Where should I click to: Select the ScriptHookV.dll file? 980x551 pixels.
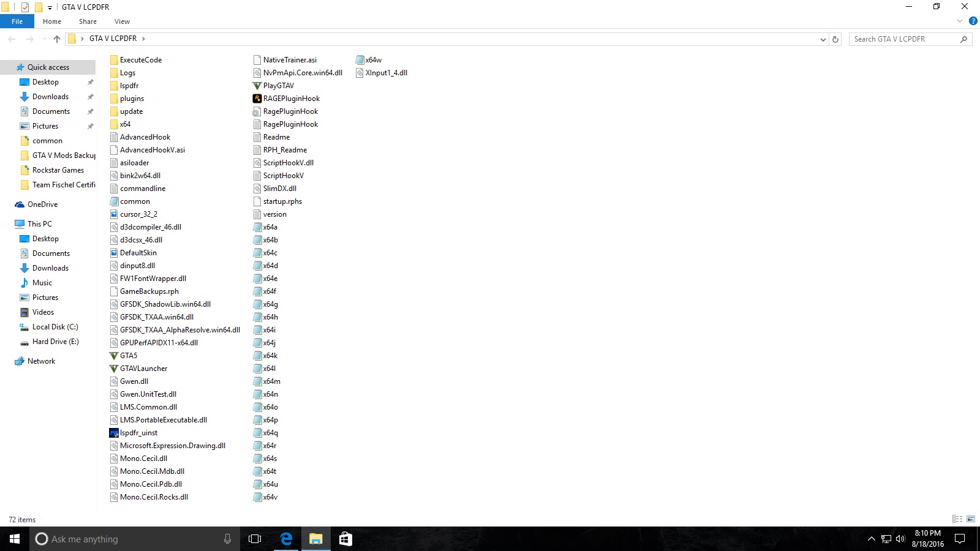[284, 163]
